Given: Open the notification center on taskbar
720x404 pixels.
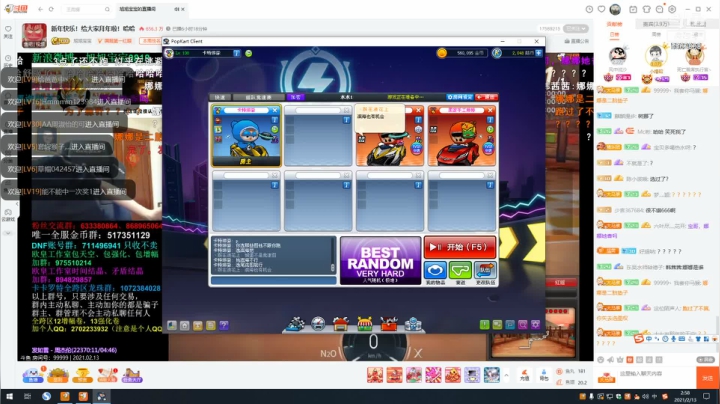Looking at the screenshot, I should pos(706,396).
